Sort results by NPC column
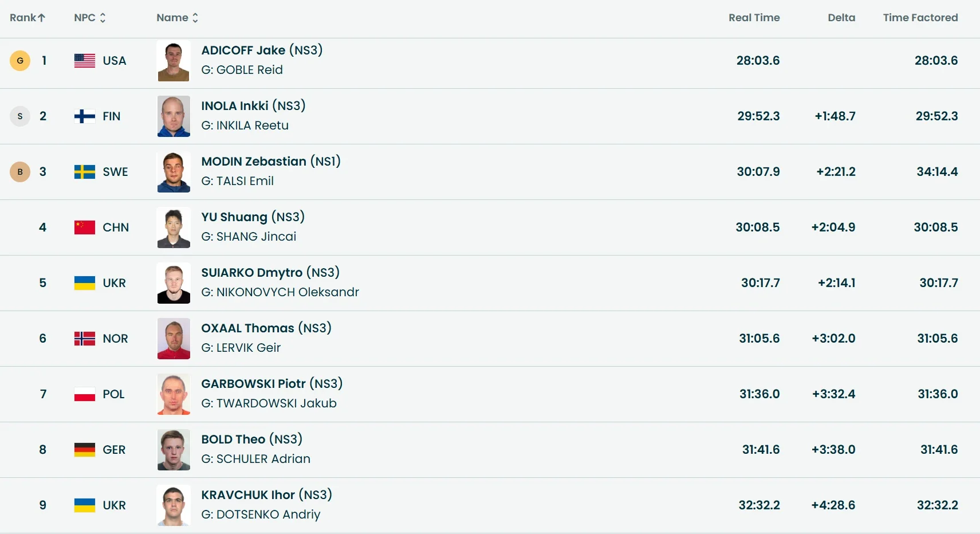980x534 pixels. pos(90,18)
